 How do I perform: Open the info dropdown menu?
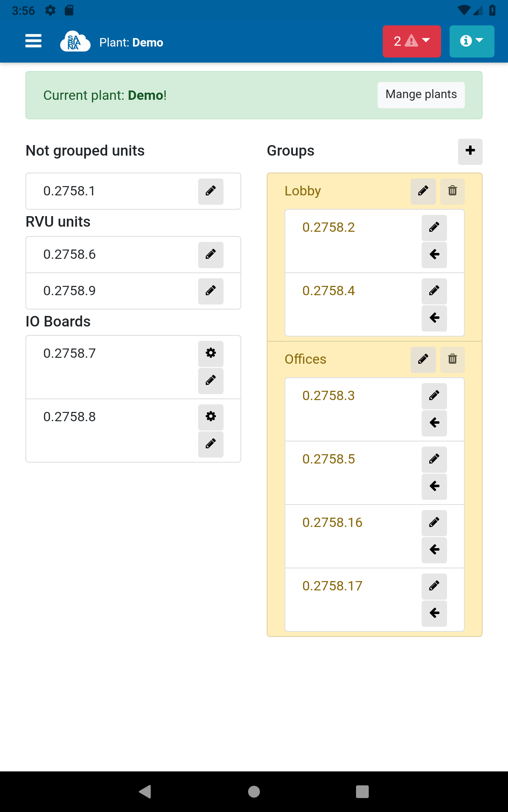pos(472,41)
